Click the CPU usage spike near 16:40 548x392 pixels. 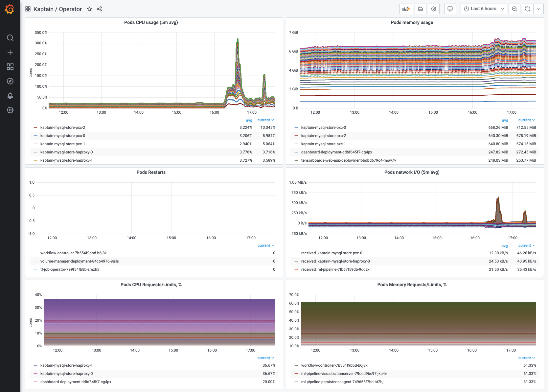238,66
